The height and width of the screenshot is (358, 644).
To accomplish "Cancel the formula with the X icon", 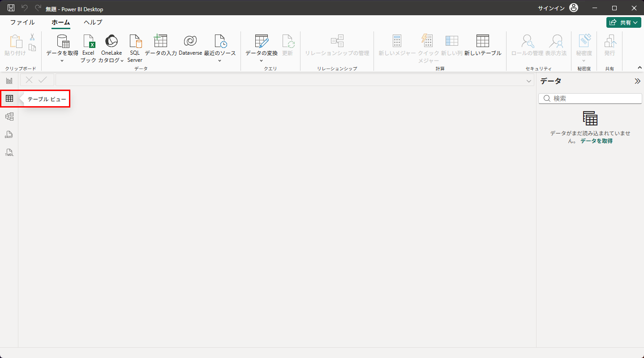I will tap(29, 80).
